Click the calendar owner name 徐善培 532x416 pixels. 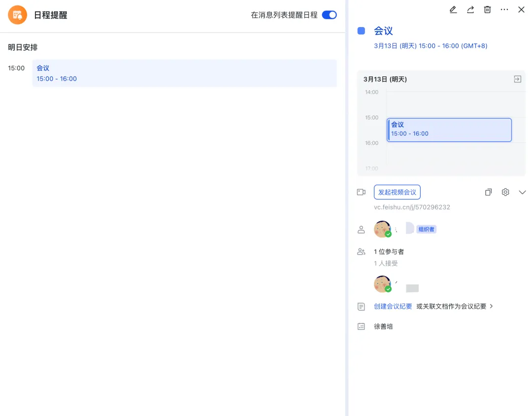(383, 326)
